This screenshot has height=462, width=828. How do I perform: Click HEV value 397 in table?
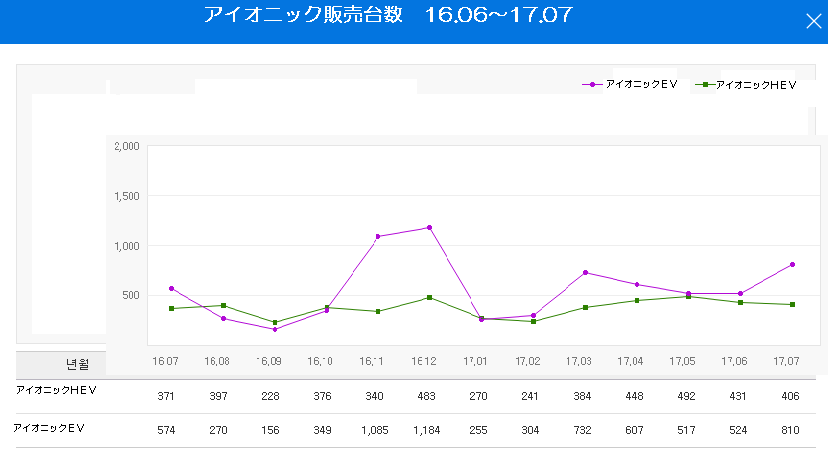218,396
